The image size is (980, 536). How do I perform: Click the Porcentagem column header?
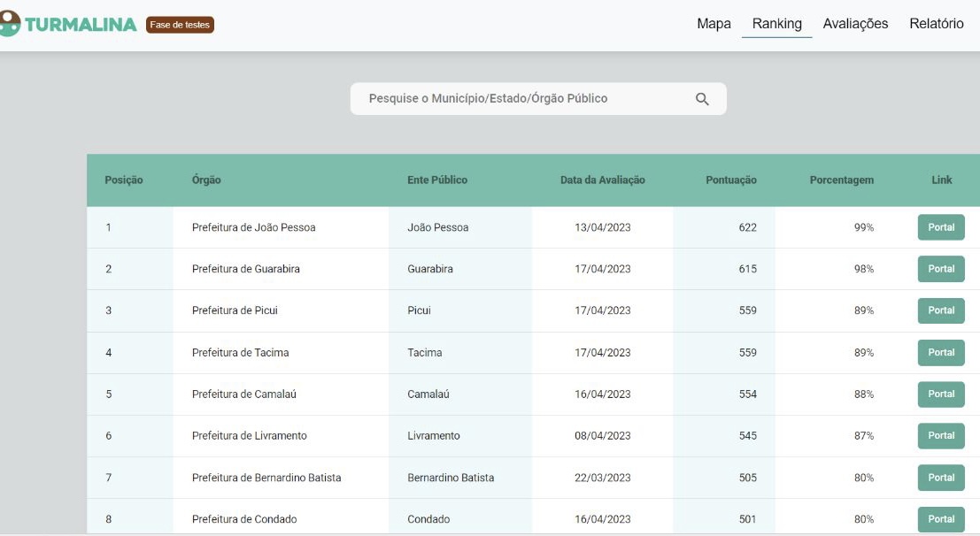tap(842, 180)
